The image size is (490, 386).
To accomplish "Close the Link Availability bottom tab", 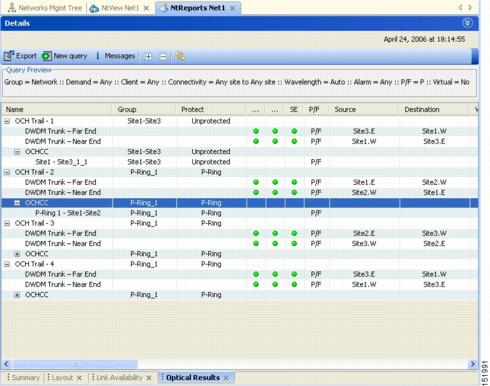I will pyautogui.click(x=149, y=378).
